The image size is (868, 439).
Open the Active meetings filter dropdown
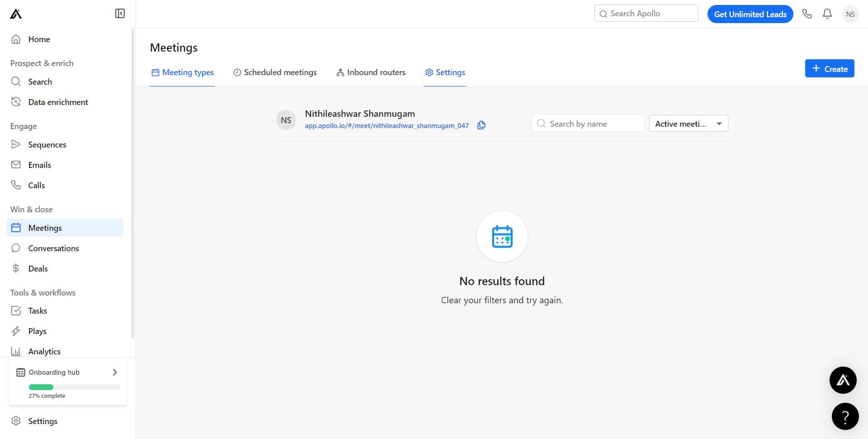click(688, 124)
